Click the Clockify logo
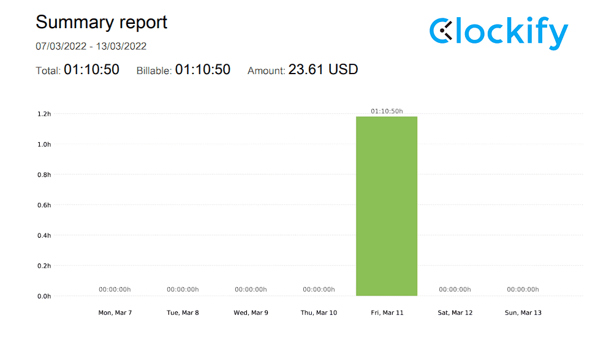 point(498,32)
